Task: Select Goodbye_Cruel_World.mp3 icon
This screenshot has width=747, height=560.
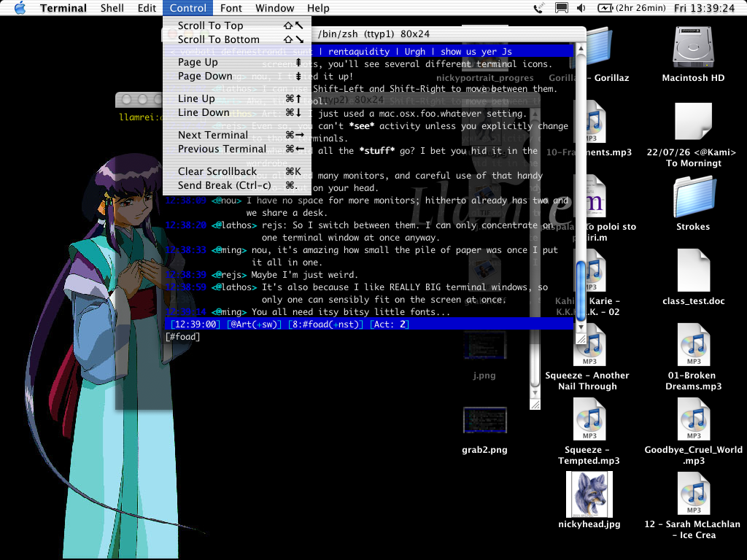Action: pos(694,419)
